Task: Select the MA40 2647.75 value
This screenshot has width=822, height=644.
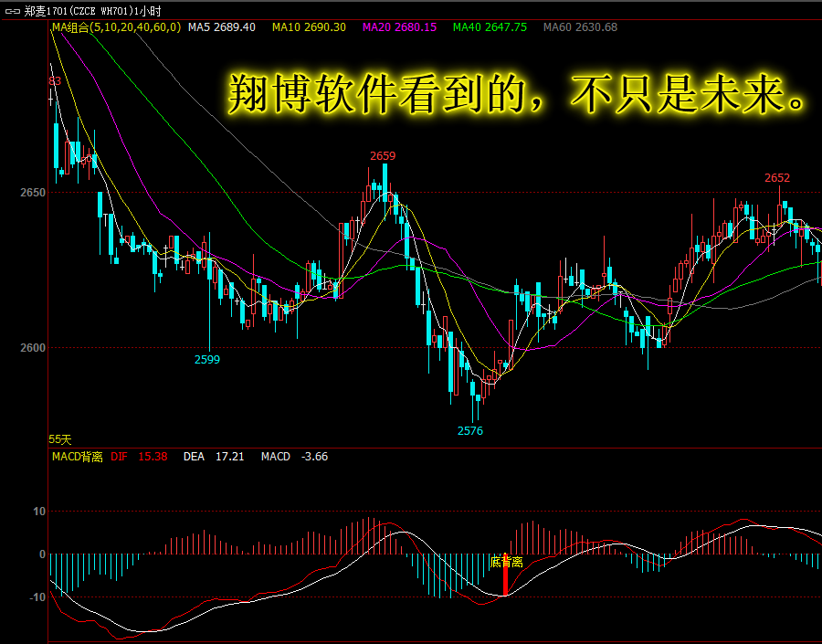Action: (x=490, y=27)
